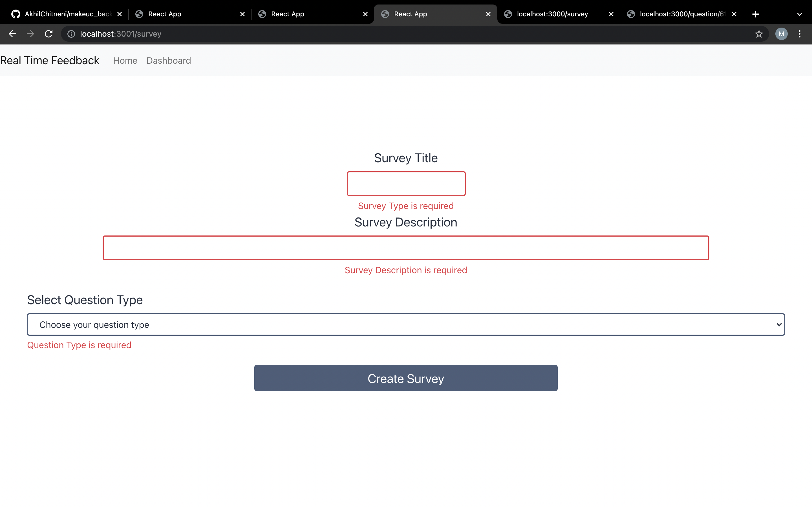Click the Real Time Feedback brand link
The image size is (812, 507).
pos(50,61)
